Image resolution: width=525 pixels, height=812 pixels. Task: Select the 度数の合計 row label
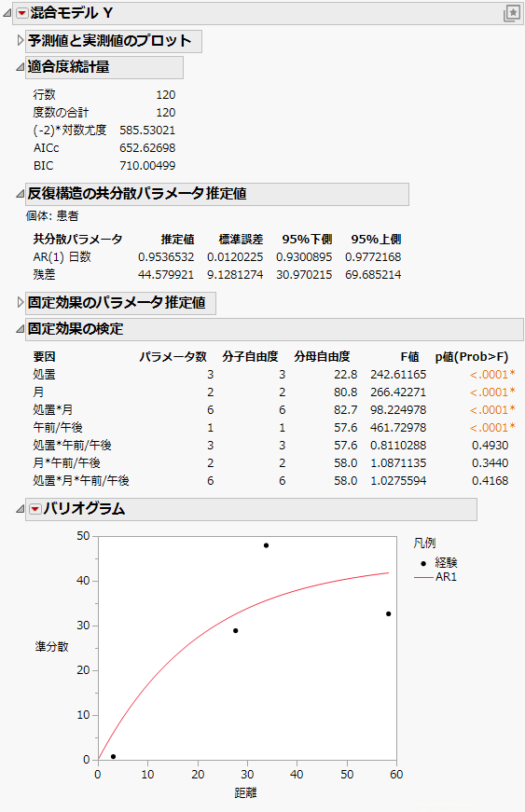click(62, 113)
